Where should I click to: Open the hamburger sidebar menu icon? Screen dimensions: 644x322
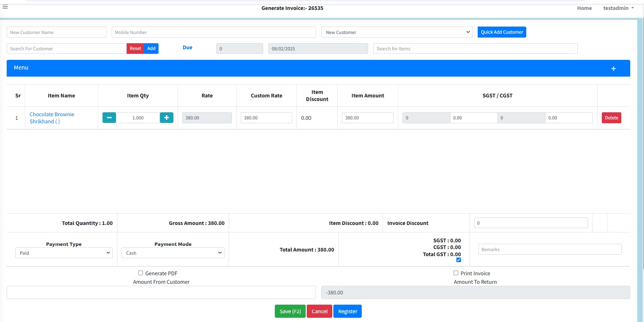pyautogui.click(x=5, y=7)
